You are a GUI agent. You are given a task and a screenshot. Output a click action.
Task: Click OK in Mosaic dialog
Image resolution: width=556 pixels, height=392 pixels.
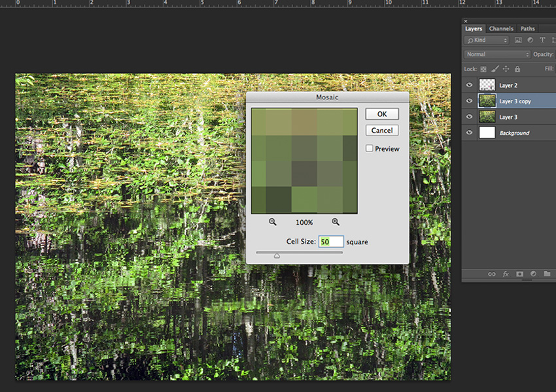(382, 114)
